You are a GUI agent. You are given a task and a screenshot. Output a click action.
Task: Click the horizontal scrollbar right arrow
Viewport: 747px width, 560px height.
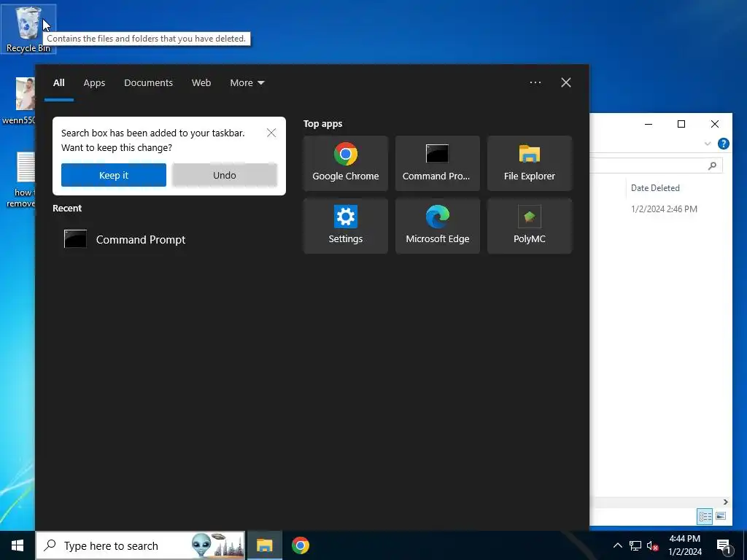point(726,502)
